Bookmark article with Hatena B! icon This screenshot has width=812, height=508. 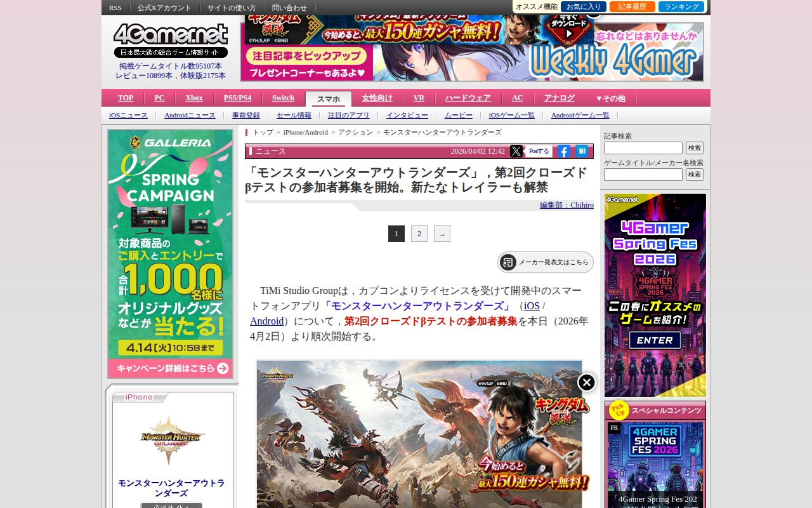[582, 151]
